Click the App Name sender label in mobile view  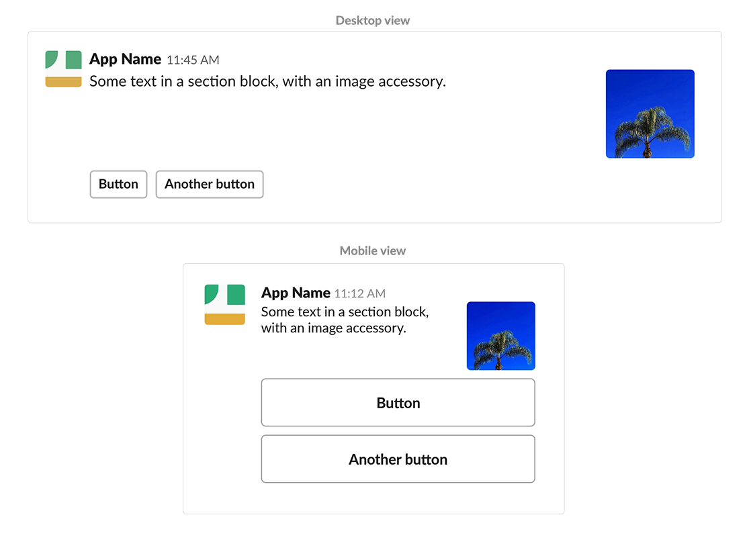coord(296,293)
